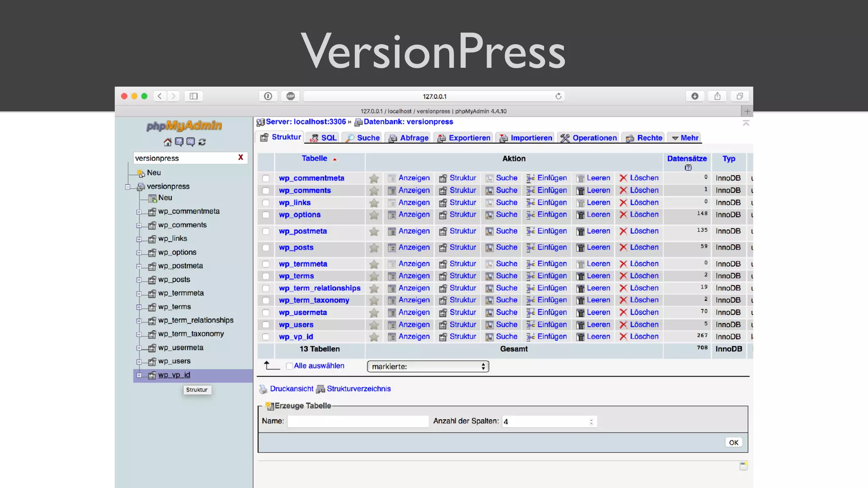The height and width of the screenshot is (488, 868).
Task: Switch to the SQL tab
Action: (323, 138)
